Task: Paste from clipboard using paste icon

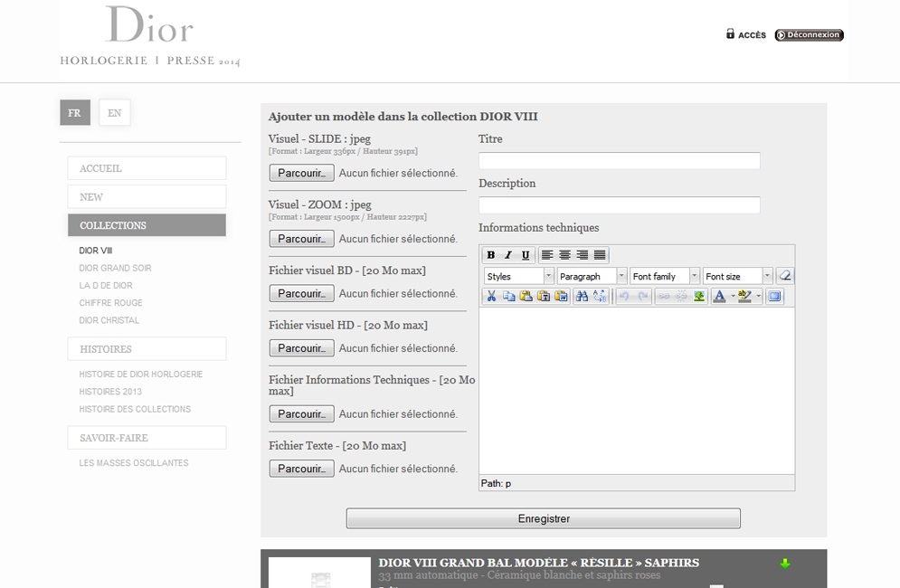Action: point(526,297)
